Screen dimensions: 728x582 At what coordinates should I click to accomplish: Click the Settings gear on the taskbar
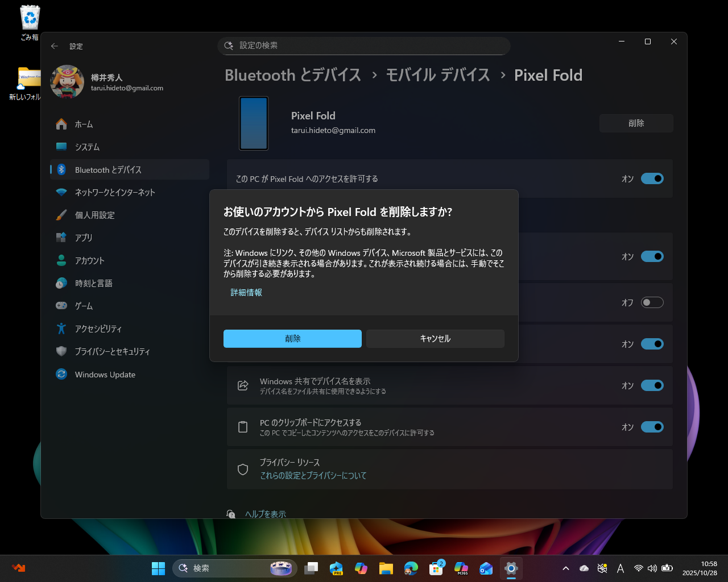(x=511, y=568)
